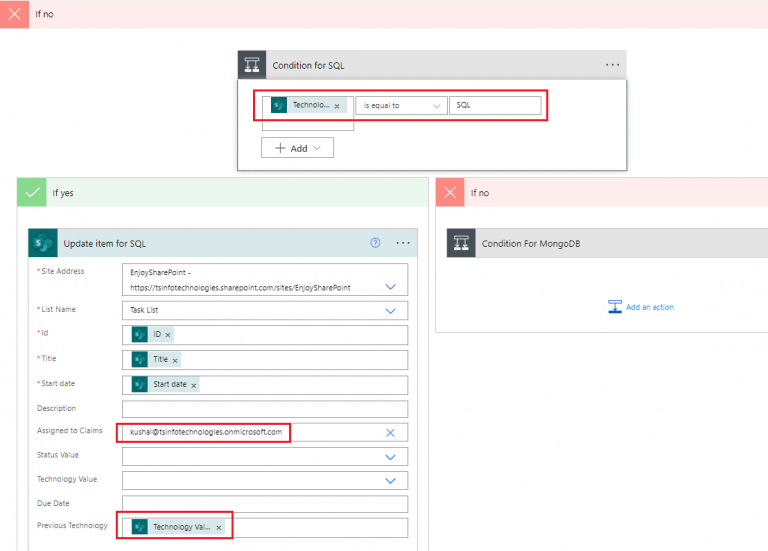The width and height of the screenshot is (768, 551).
Task: Click the If yes label
Action: [x=63, y=192]
